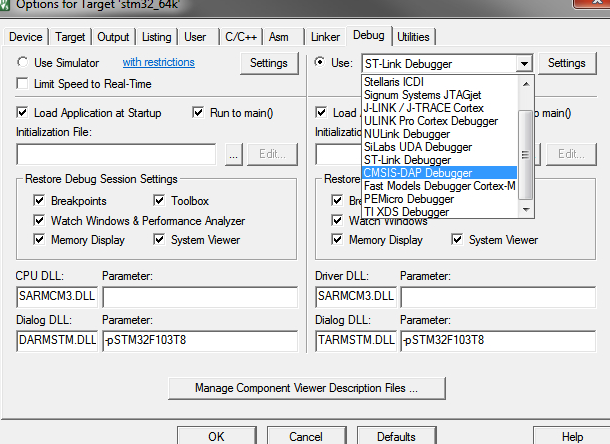Open the Target tab
The image size is (610, 444).
(70, 37)
